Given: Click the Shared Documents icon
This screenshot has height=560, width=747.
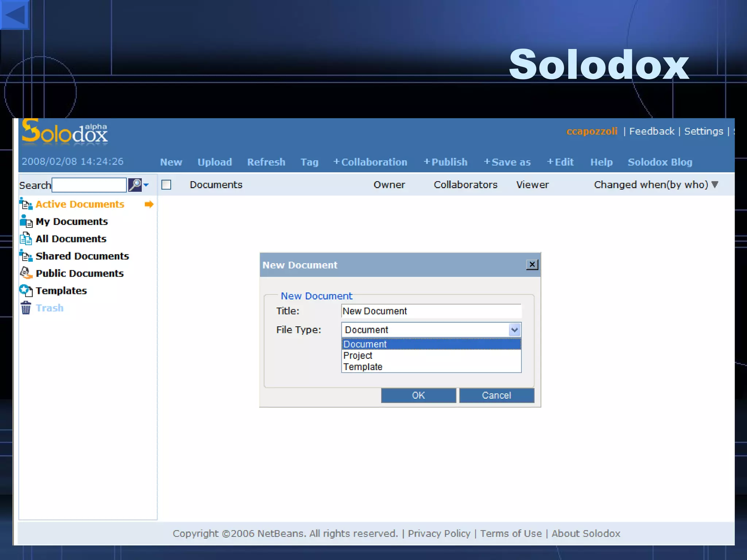Looking at the screenshot, I should [x=26, y=256].
